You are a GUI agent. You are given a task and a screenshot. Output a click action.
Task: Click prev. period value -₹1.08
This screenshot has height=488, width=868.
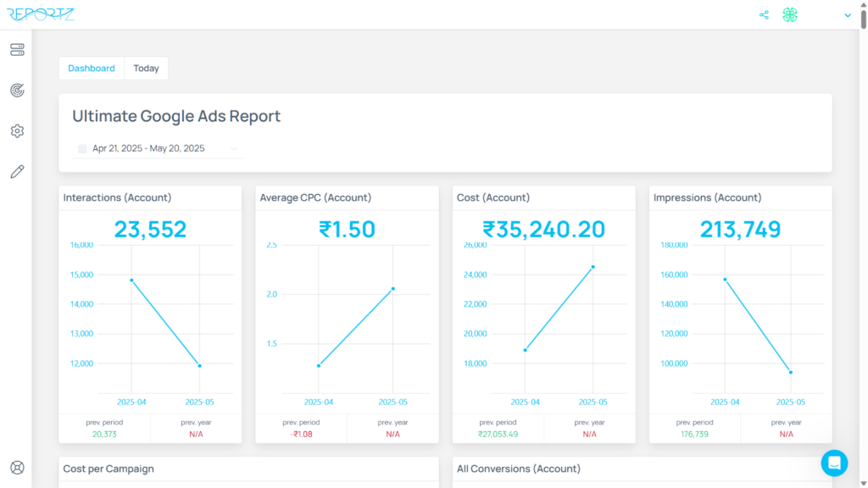(301, 435)
